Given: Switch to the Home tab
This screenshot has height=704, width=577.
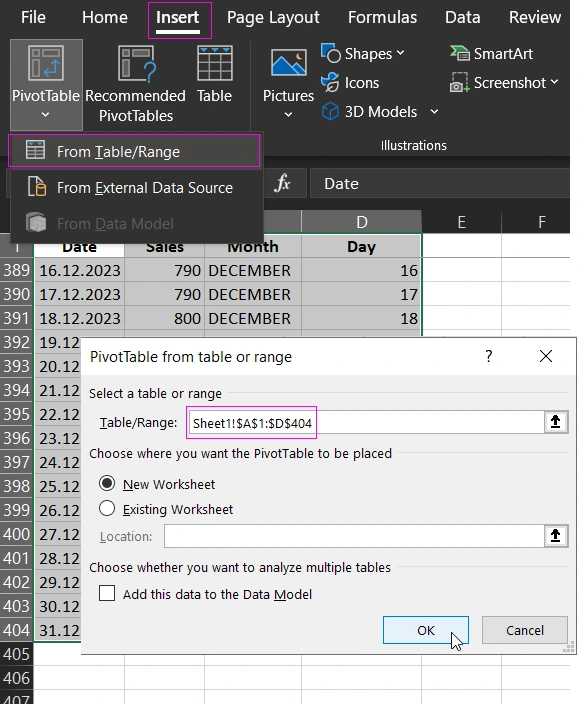Looking at the screenshot, I should click(x=105, y=18).
